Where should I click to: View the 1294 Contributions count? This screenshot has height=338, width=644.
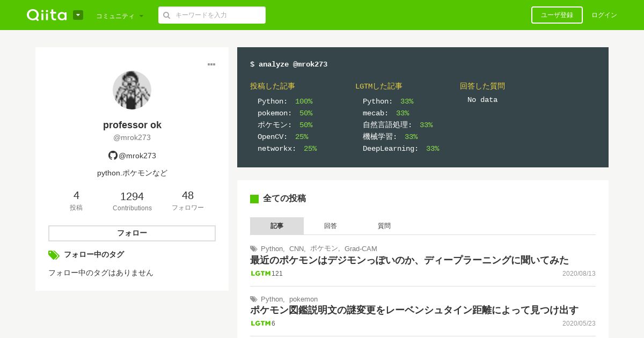pos(132,201)
